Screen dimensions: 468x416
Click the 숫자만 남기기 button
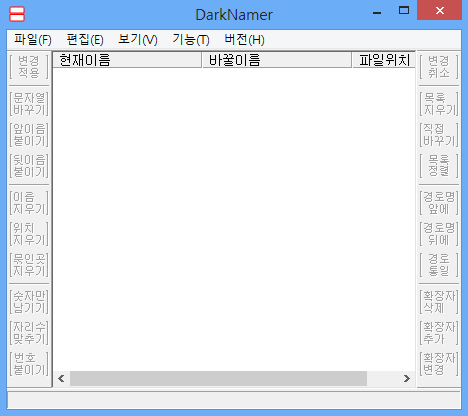point(29,302)
